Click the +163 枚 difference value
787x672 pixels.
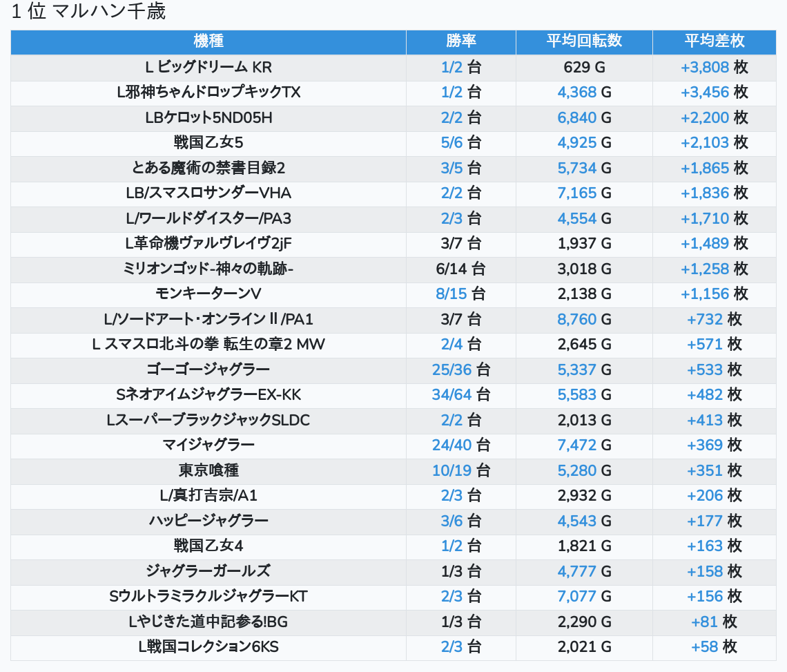click(x=715, y=546)
